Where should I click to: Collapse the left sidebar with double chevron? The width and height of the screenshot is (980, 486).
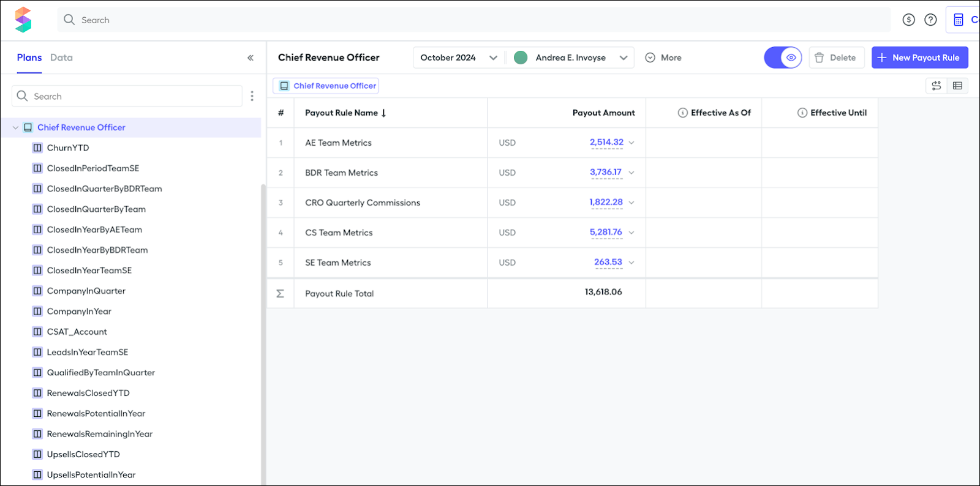[x=250, y=58]
